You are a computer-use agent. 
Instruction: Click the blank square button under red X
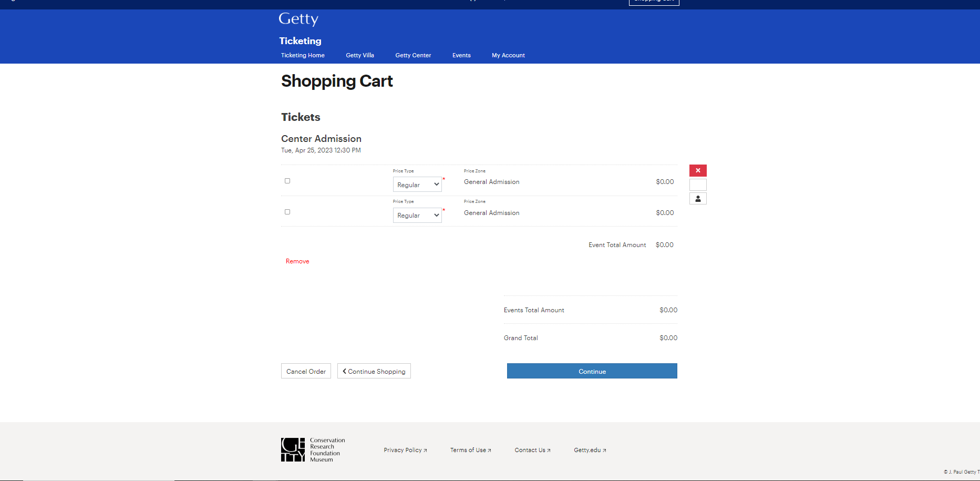click(698, 185)
